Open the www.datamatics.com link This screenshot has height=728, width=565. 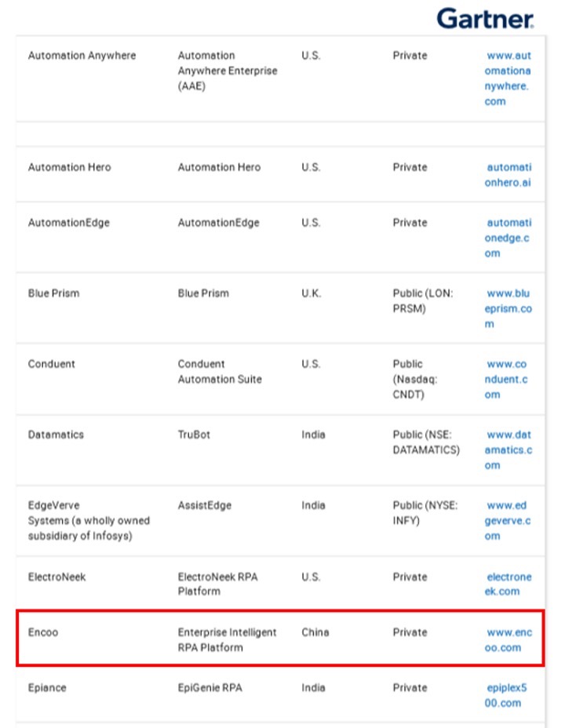tap(508, 450)
